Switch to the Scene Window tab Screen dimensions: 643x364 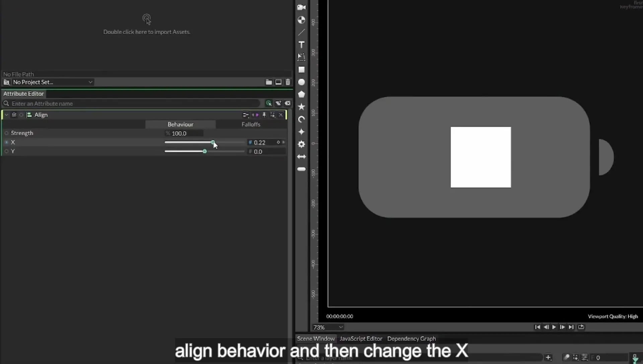(316, 339)
